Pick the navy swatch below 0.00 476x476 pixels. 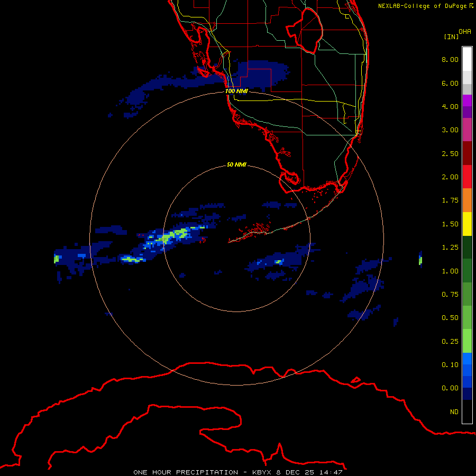467,394
